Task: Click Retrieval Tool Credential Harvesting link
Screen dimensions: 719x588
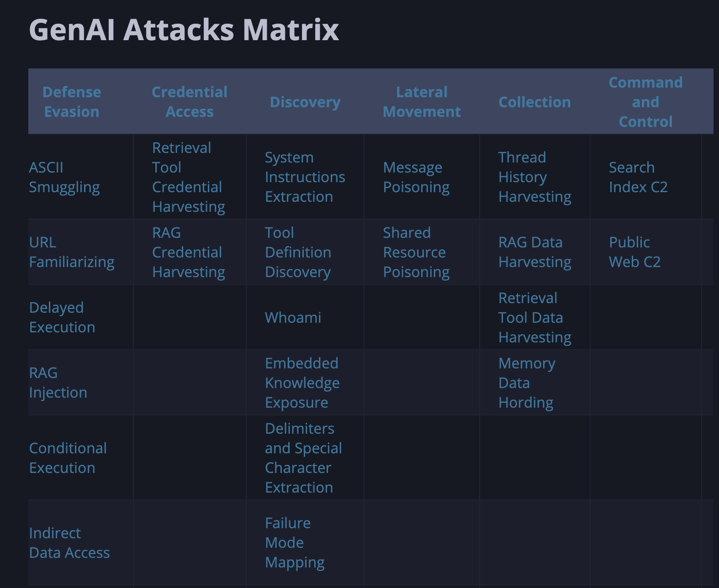Action: coord(188,177)
